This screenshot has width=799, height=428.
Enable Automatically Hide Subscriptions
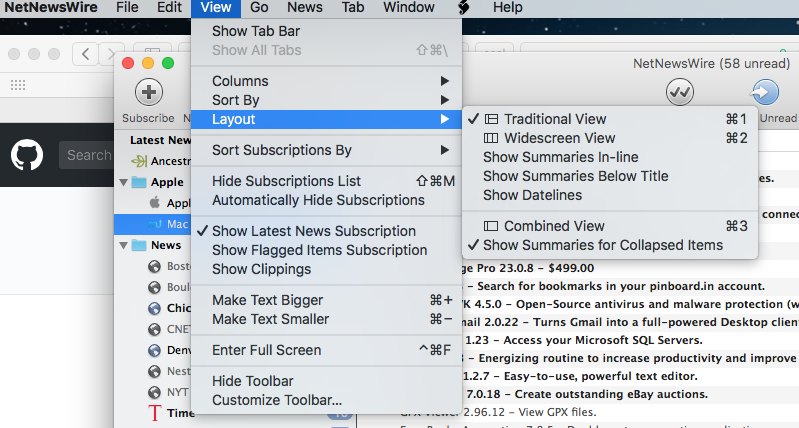pos(326,200)
